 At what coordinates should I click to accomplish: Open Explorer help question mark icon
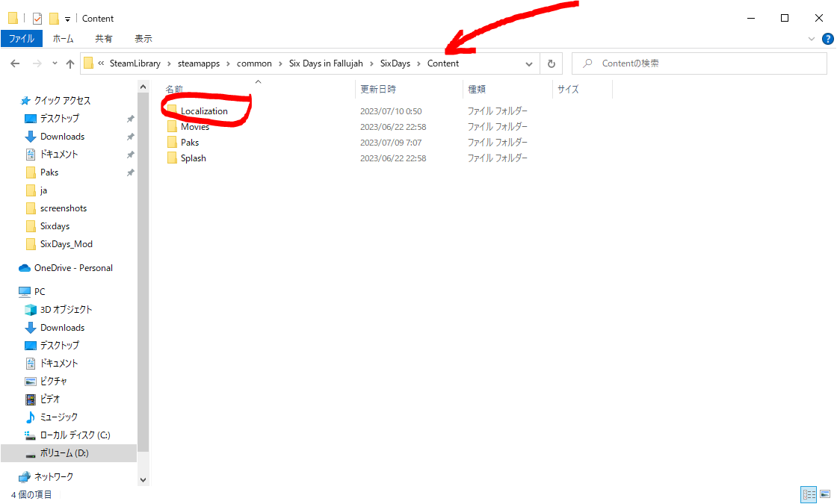tap(828, 38)
